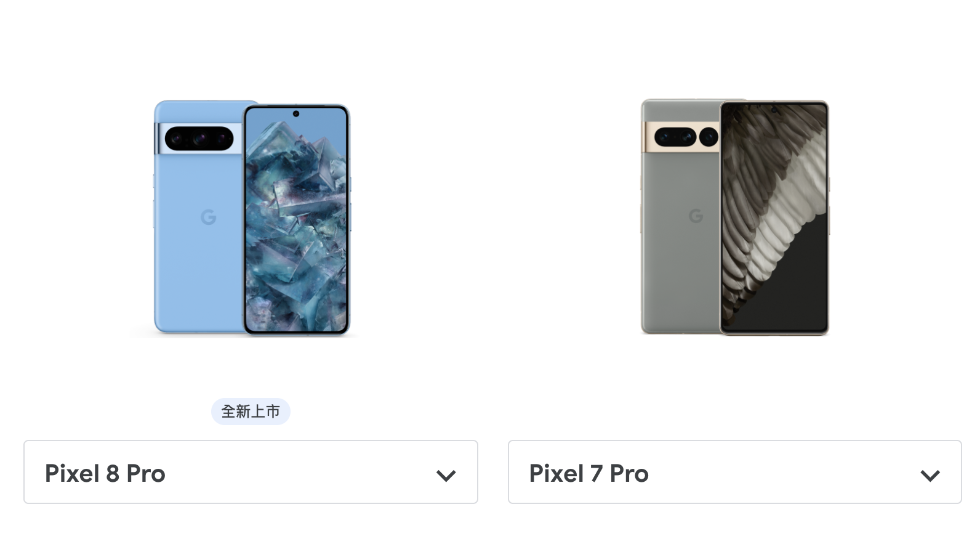Click the Pixel 8 Pro crystal wallpaper screen
This screenshot has width=980, height=536.
click(x=296, y=220)
